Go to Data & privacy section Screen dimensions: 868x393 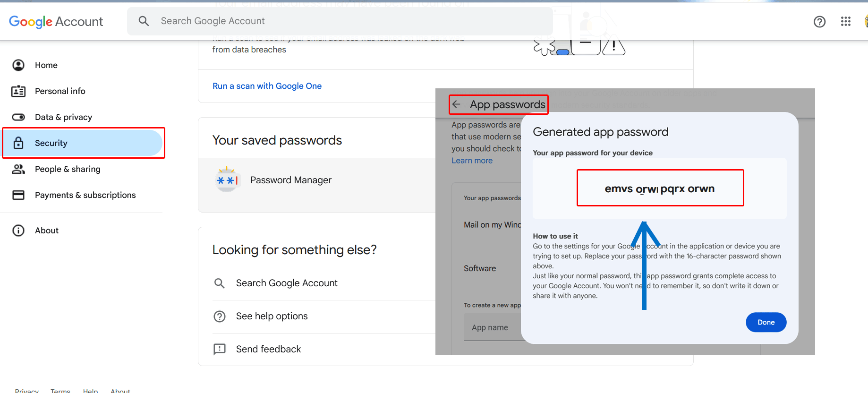[x=63, y=117]
